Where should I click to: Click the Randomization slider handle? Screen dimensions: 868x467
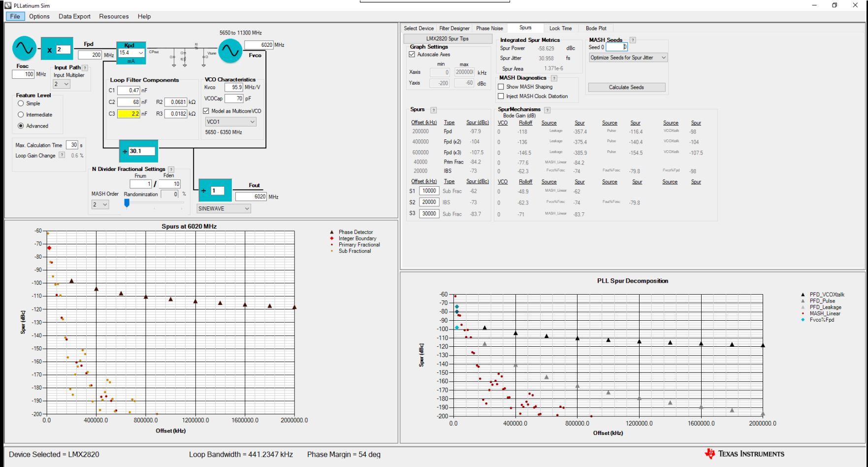pos(127,203)
